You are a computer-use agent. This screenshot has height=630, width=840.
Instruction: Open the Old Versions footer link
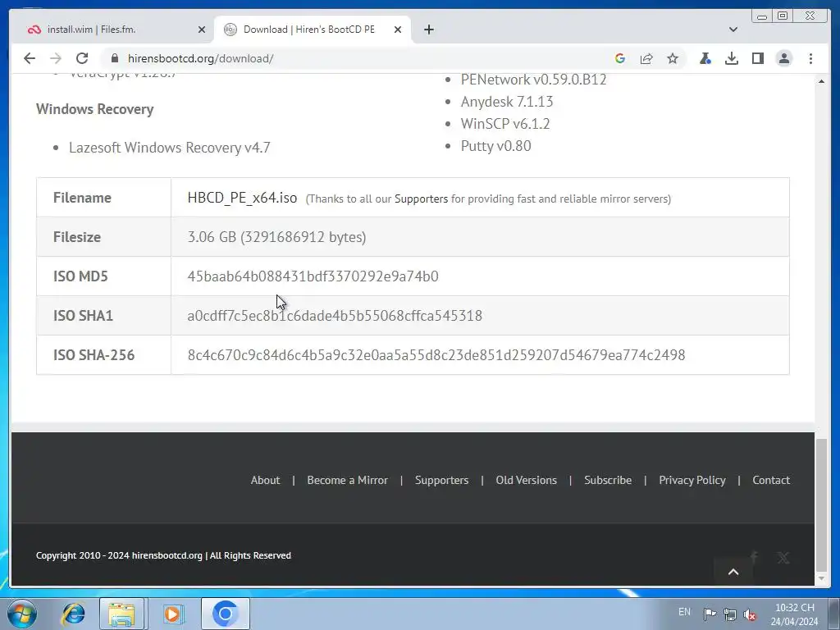pyautogui.click(x=526, y=480)
